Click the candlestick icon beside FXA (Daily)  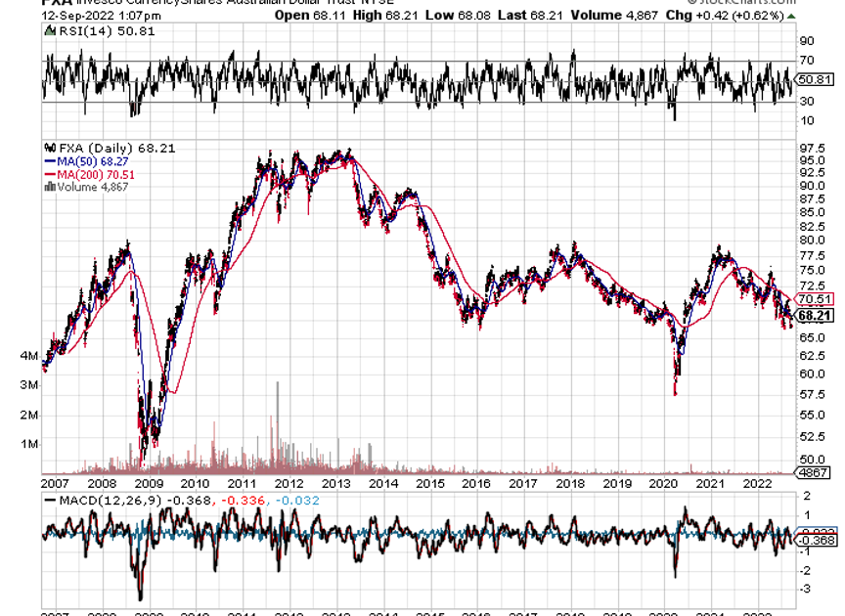click(50, 148)
